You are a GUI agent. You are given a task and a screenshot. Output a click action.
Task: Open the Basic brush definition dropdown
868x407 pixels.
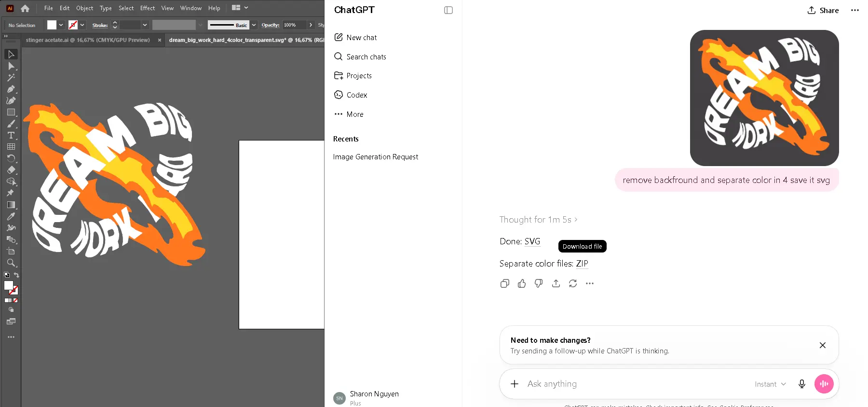pos(254,25)
